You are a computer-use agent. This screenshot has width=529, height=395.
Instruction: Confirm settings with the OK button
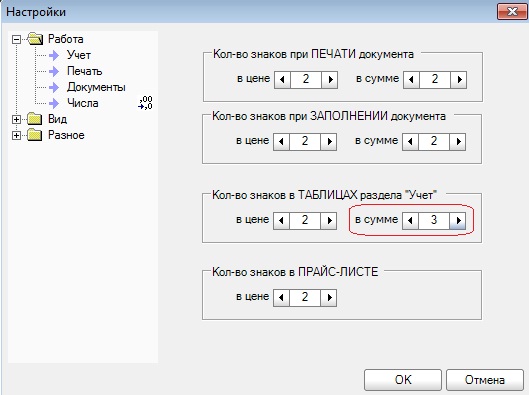403,380
